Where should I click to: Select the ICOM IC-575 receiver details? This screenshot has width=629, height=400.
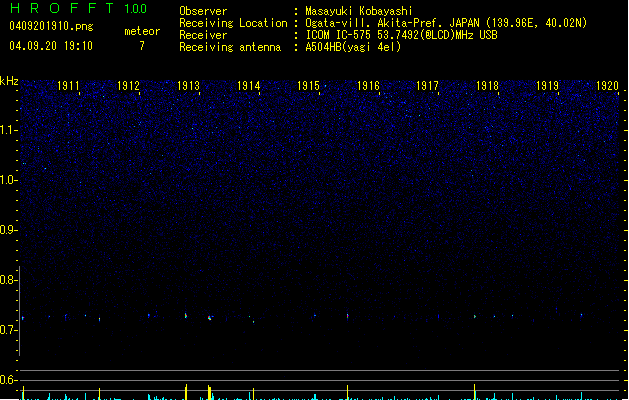coord(401,35)
